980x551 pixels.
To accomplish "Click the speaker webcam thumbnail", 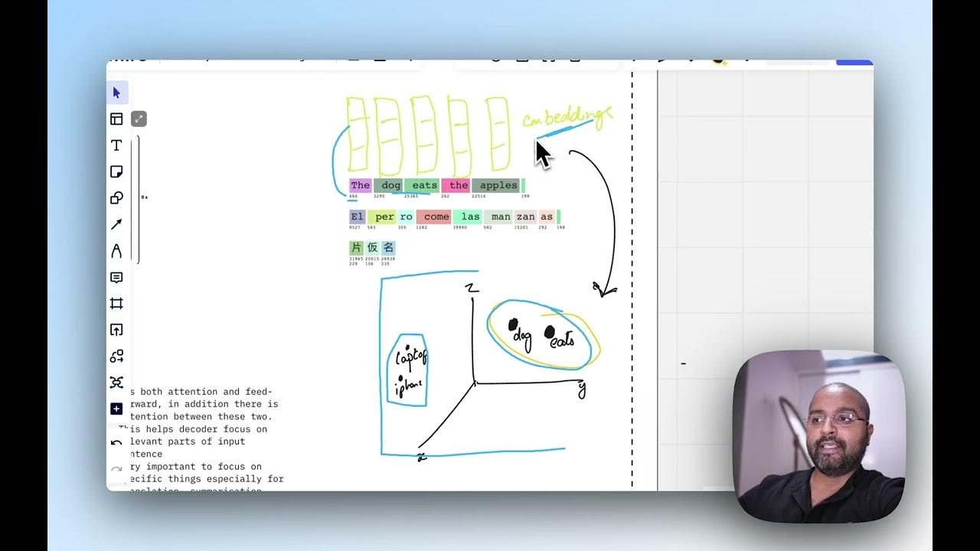I will (819, 436).
